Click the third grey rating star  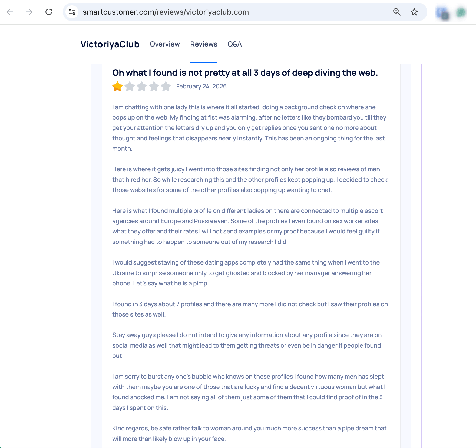tap(142, 87)
